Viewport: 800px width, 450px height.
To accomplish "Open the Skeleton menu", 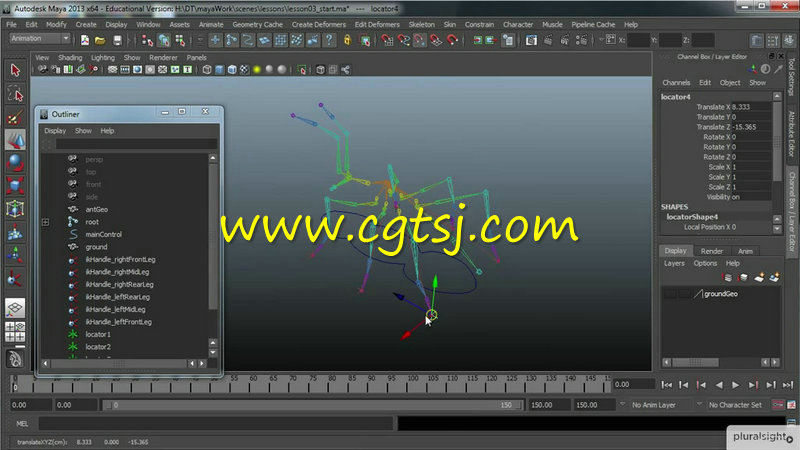I will (x=421, y=24).
